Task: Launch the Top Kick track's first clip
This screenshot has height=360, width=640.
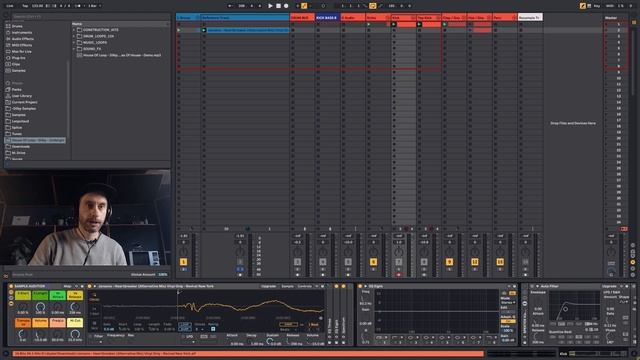Action: click(x=419, y=24)
